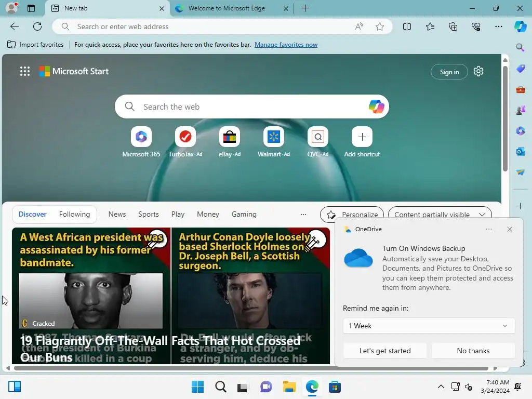Customize sidebar with plus icon
This screenshot has height=399, width=532.
click(x=521, y=206)
